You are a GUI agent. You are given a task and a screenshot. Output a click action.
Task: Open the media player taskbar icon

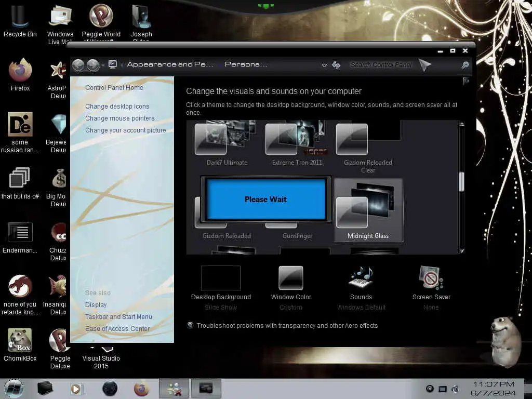[x=76, y=389]
